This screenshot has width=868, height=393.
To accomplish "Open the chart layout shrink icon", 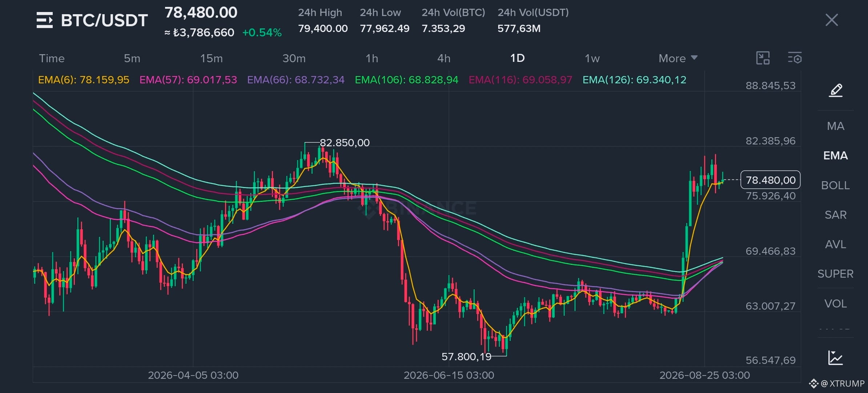I will point(763,58).
